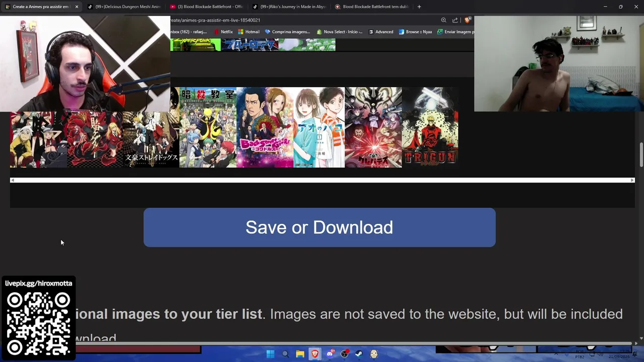Image resolution: width=644 pixels, height=362 pixels.
Task: Open the Advanced bookmark
Action: click(x=381, y=32)
